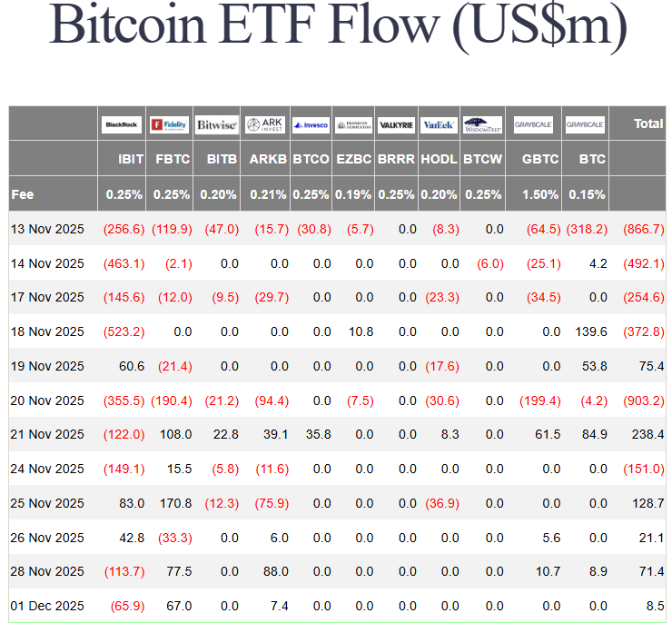The height and width of the screenshot is (623, 672).
Task: Click the Grayscale logo above GBTC
Action: tap(534, 124)
